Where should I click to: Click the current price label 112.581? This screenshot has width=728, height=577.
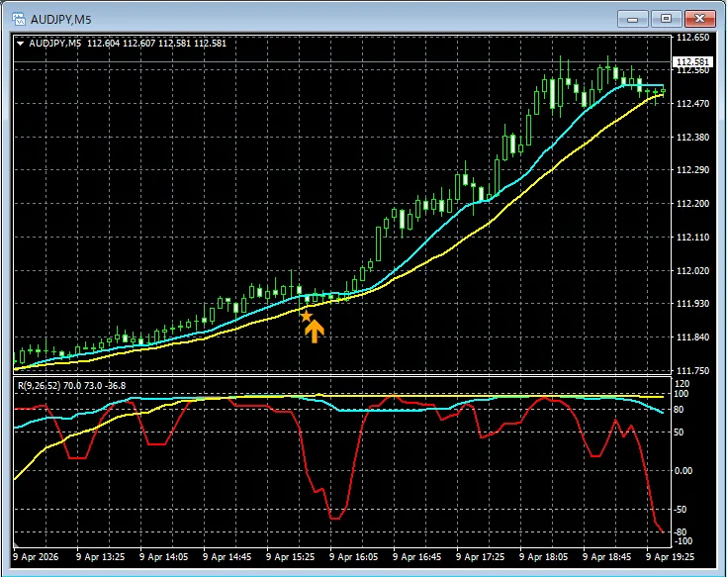(x=692, y=61)
